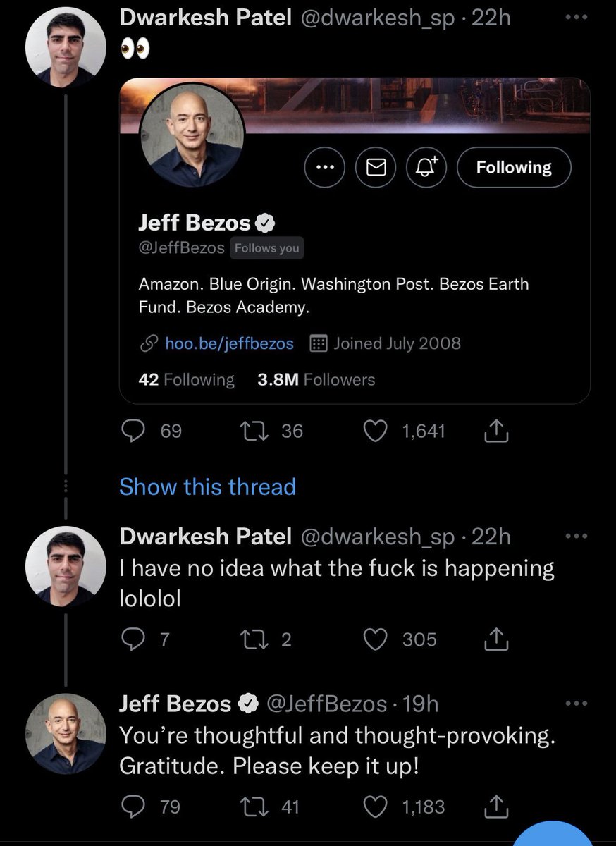616x846 pixels.
Task: Open hoo.be/jeffbezos link
Action: tap(228, 343)
